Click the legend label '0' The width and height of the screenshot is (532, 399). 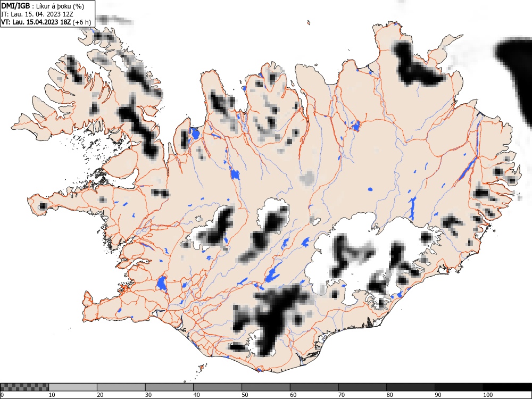pyautogui.click(x=2, y=395)
